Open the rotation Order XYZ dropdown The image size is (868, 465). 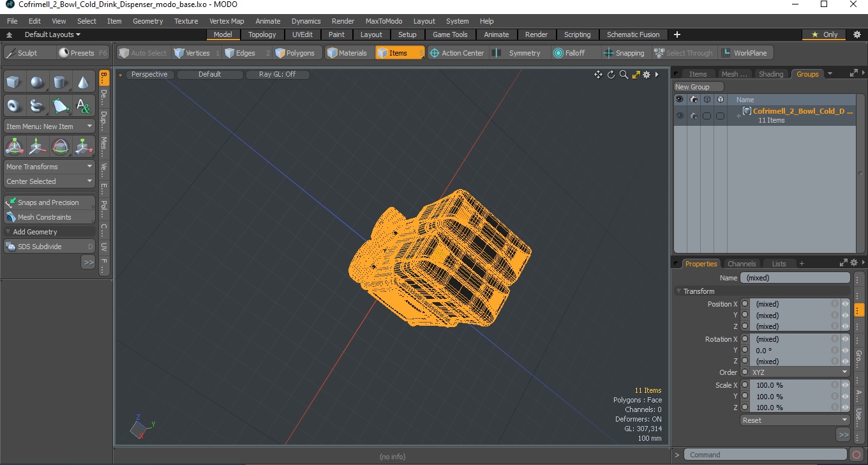800,372
